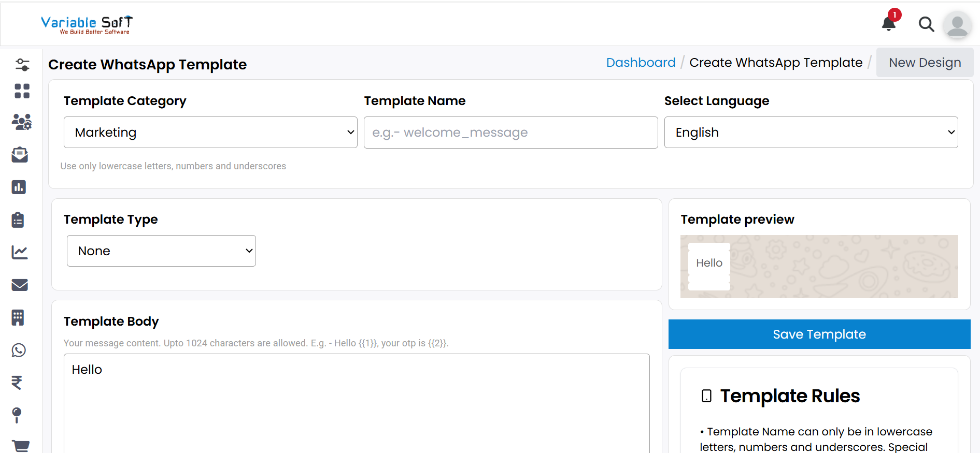Open the users group sidebar icon
The width and height of the screenshot is (980, 453).
[x=22, y=122]
